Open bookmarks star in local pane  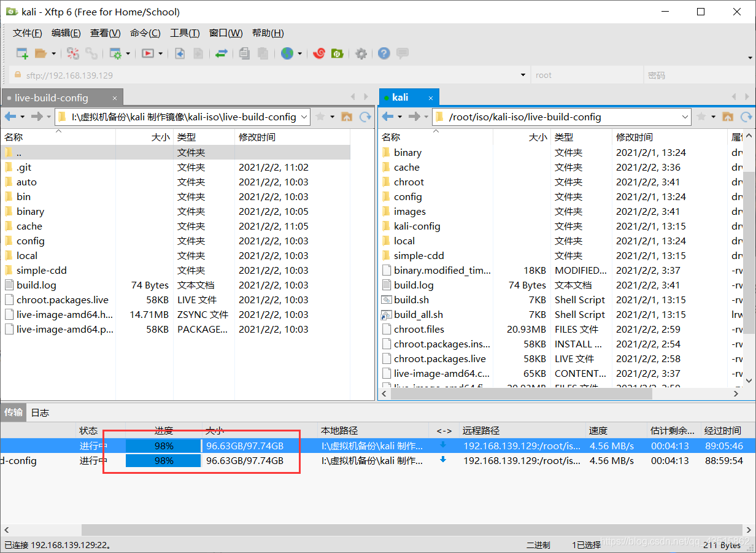click(x=320, y=117)
